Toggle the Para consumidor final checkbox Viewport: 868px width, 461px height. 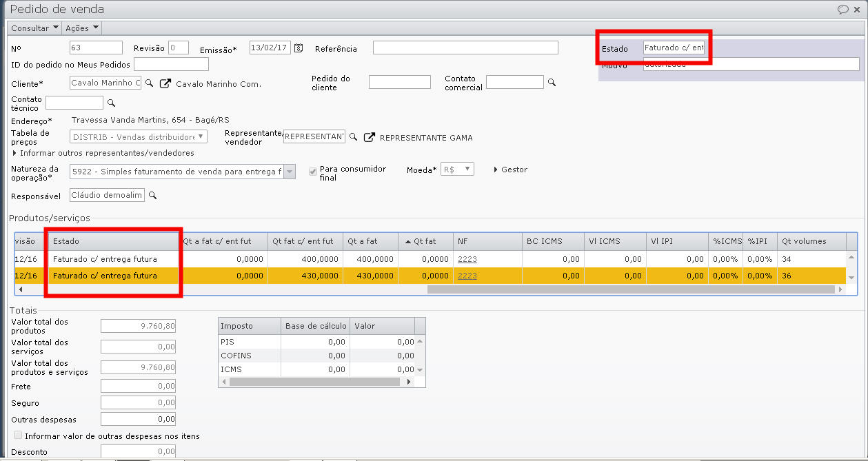313,171
